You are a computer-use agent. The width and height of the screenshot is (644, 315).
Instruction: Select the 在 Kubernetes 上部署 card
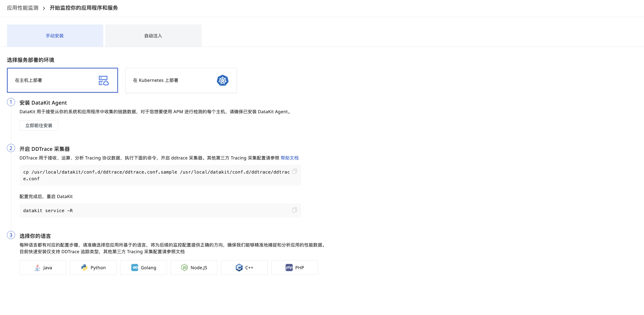[x=181, y=80]
